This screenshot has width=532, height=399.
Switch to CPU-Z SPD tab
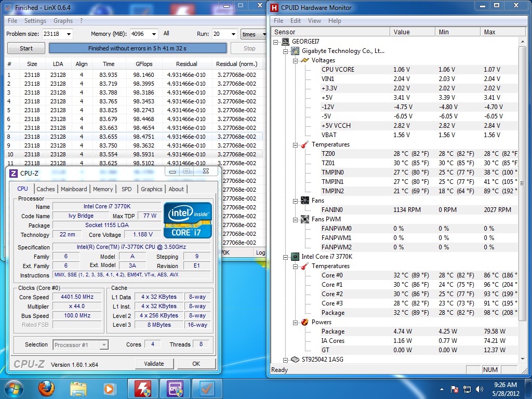pos(127,189)
